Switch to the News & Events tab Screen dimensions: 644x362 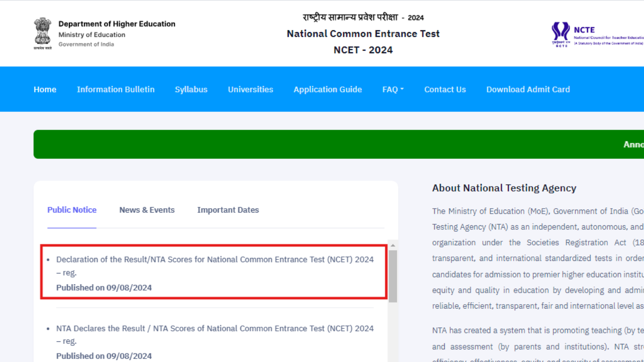[x=147, y=210]
